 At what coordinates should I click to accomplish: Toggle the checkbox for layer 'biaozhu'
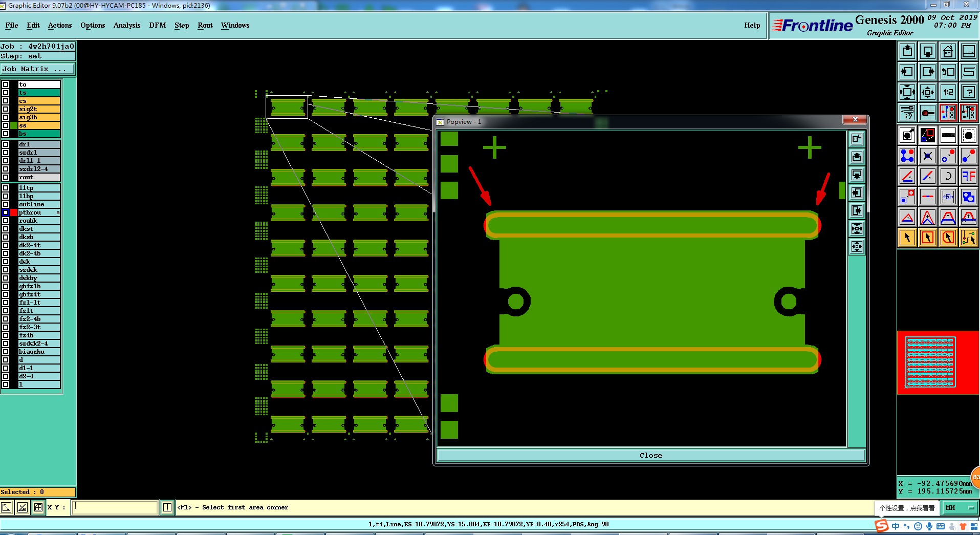(6, 352)
